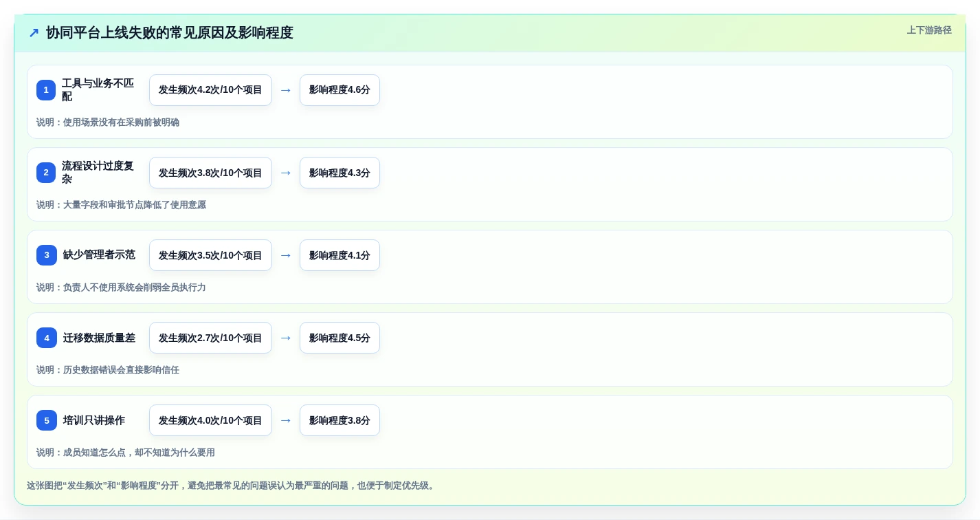This screenshot has width=980, height=520.
Task: Click the arrow after 发生频次3.5次/10个项目
Action: click(x=286, y=255)
